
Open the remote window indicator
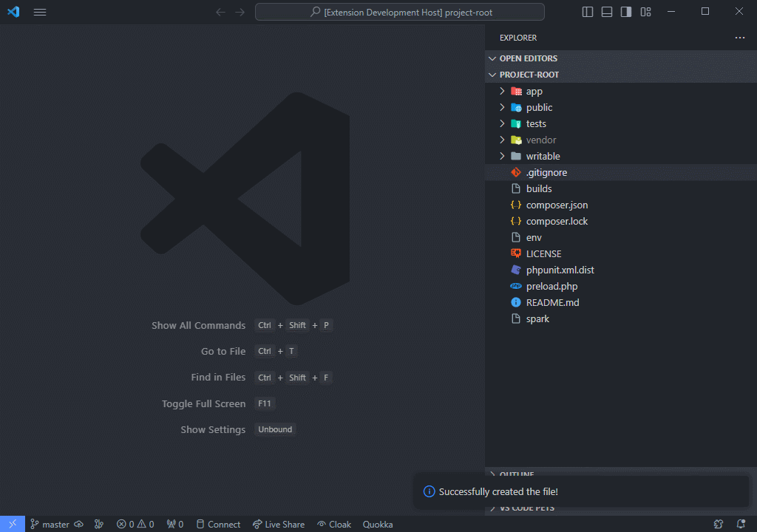(13, 524)
